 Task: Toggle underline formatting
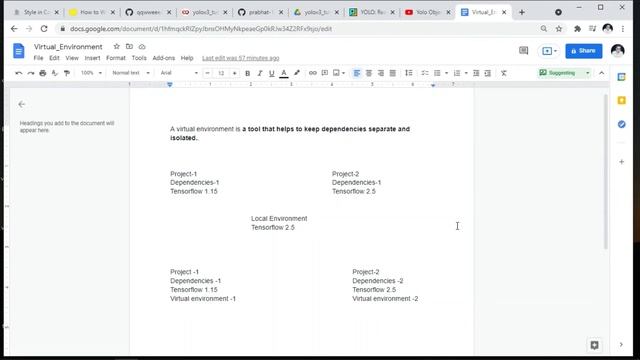(271, 73)
